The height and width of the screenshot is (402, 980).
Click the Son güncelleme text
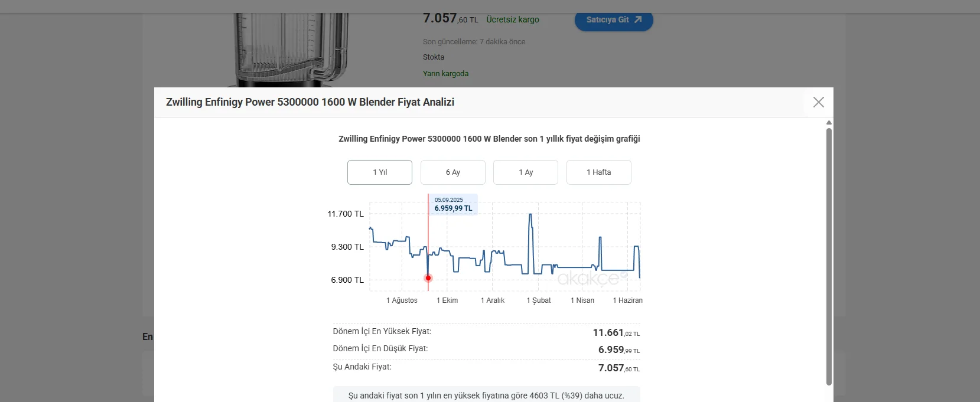click(x=474, y=42)
